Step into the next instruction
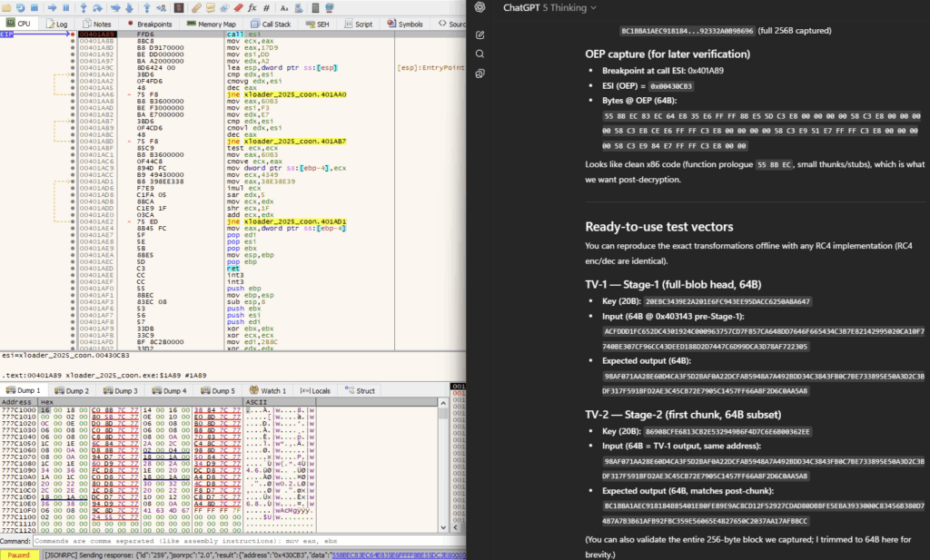Viewport: 930px width, 560px height. pyautogui.click(x=84, y=7)
